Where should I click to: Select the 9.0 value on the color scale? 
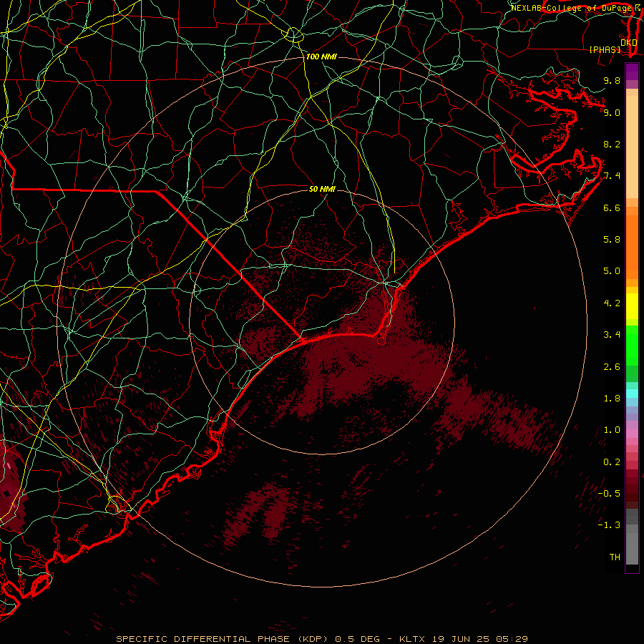tap(612, 112)
